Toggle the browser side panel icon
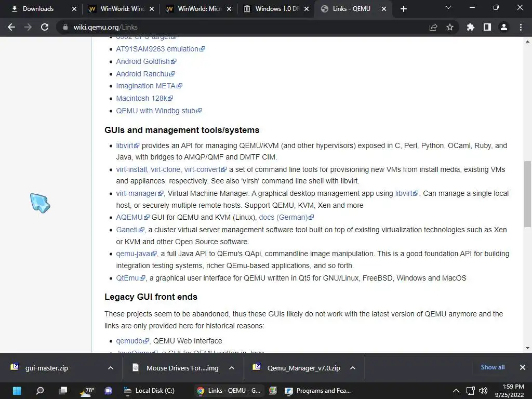This screenshot has height=399, width=532. tap(487, 27)
